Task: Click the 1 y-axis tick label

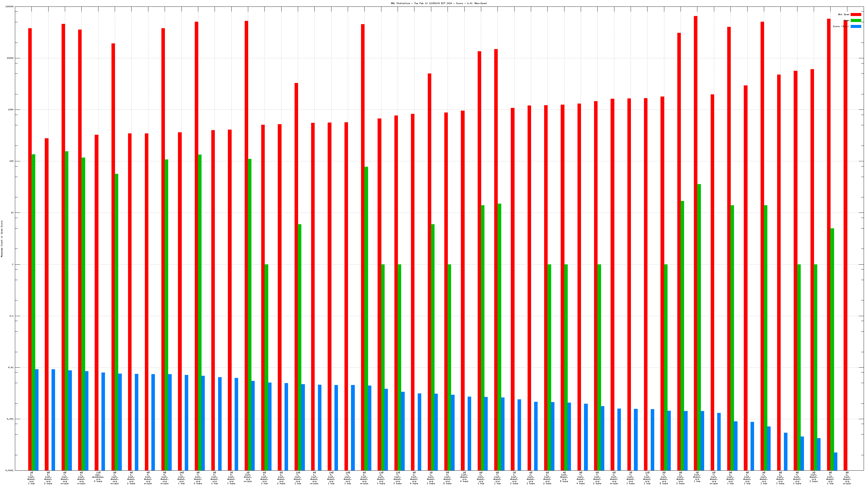Action: pyautogui.click(x=13, y=264)
